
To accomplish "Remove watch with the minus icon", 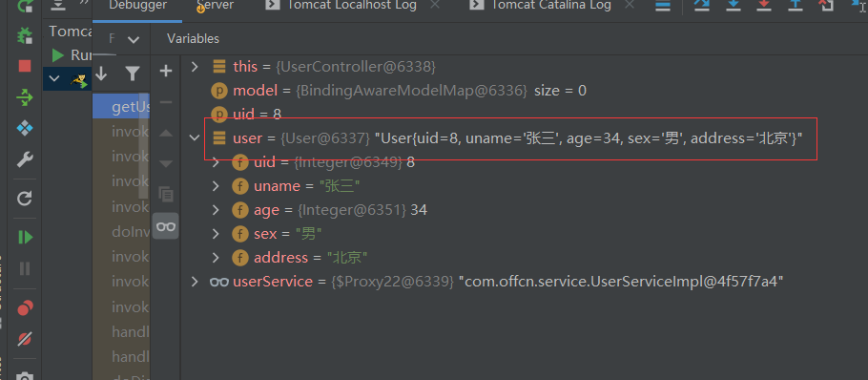I will [166, 102].
